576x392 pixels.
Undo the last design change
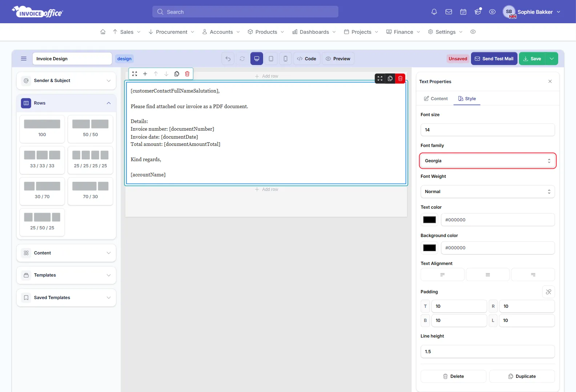coord(228,59)
